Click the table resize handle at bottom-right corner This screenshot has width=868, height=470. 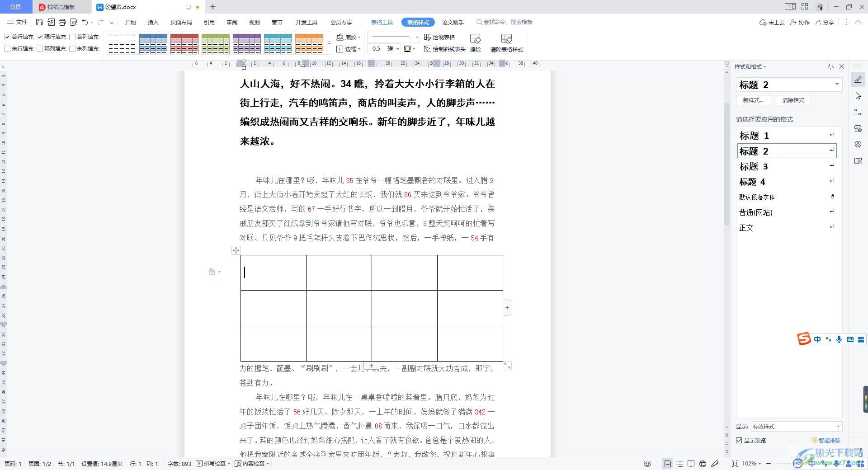tap(507, 366)
